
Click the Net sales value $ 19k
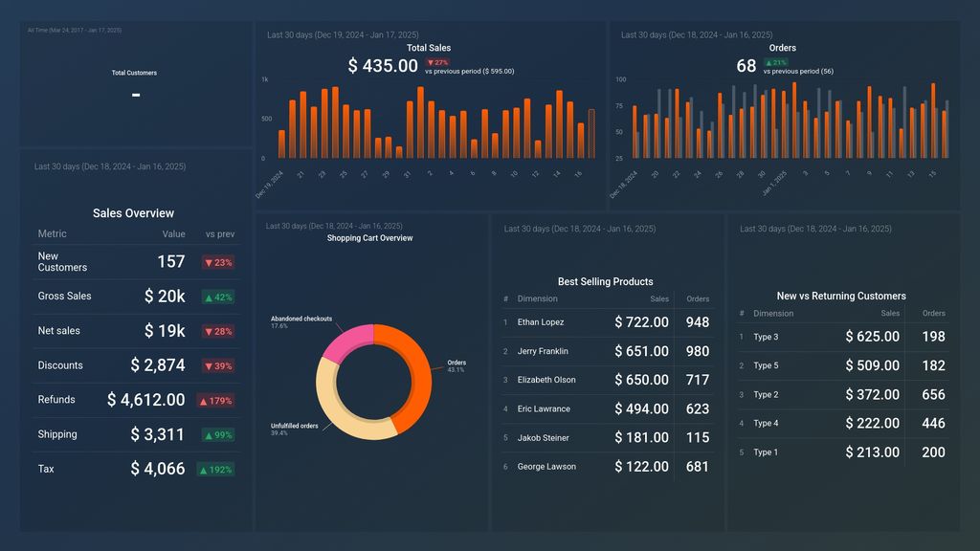click(165, 330)
